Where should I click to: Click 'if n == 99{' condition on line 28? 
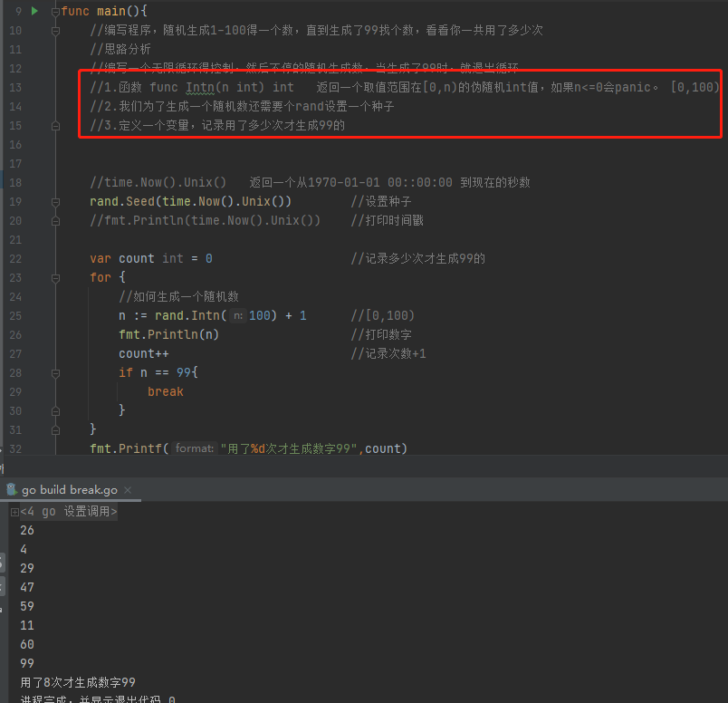(158, 372)
